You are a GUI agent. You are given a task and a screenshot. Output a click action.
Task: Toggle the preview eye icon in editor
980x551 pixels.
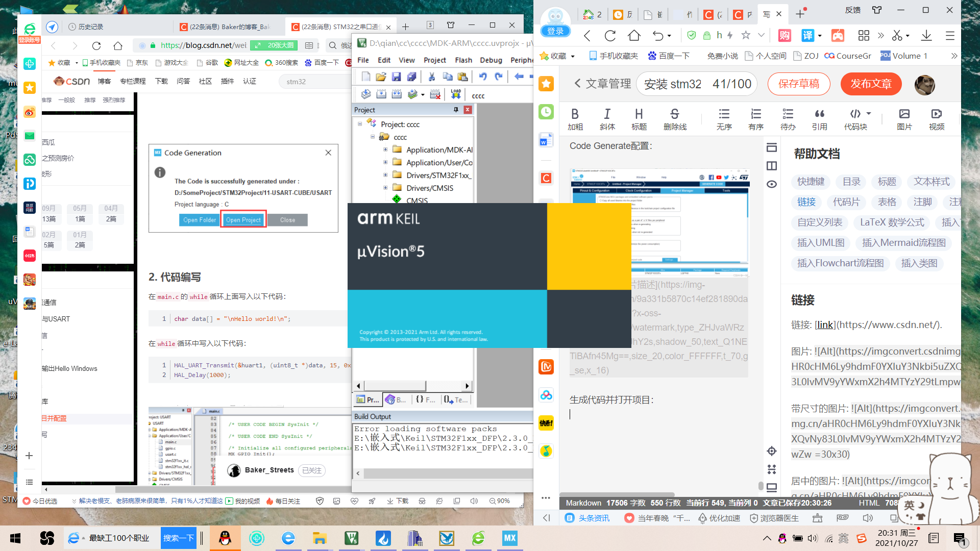(772, 184)
